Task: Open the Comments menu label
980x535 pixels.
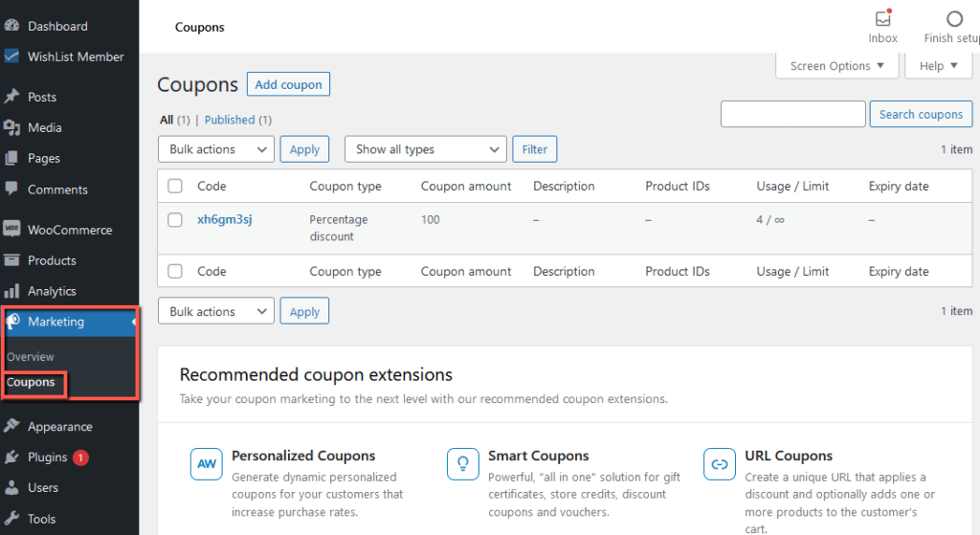Action: click(x=57, y=189)
